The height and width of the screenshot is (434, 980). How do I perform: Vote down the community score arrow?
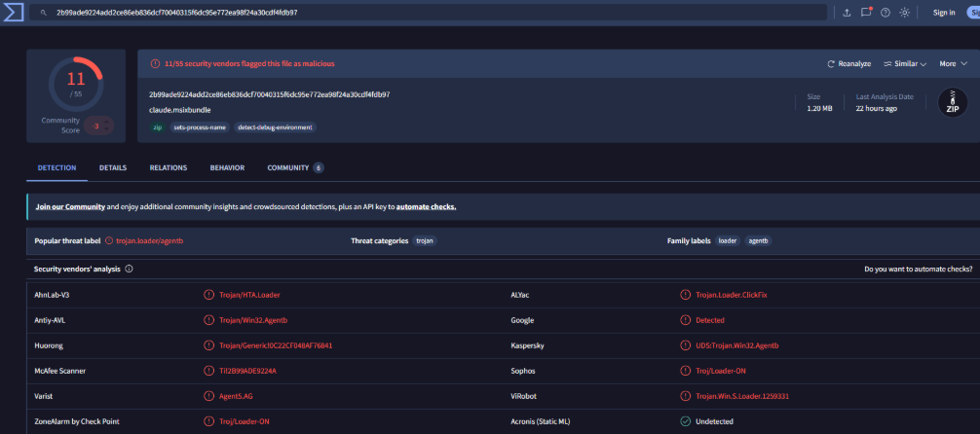click(106, 128)
